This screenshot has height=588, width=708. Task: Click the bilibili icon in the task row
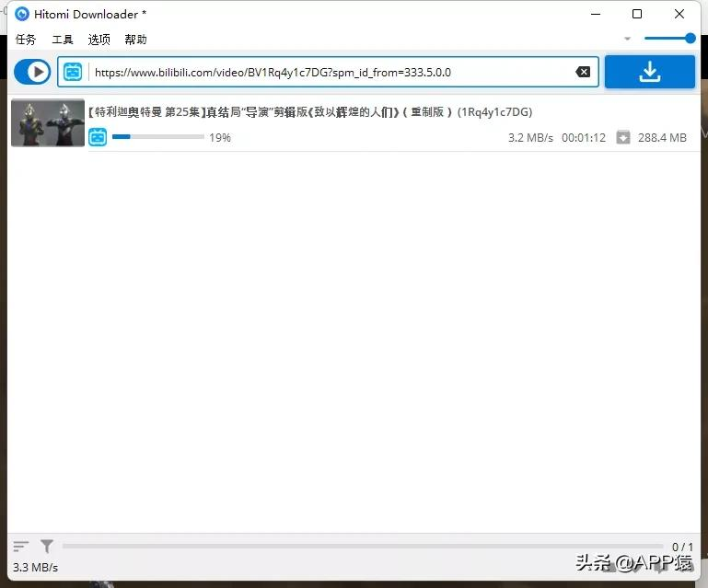98,137
